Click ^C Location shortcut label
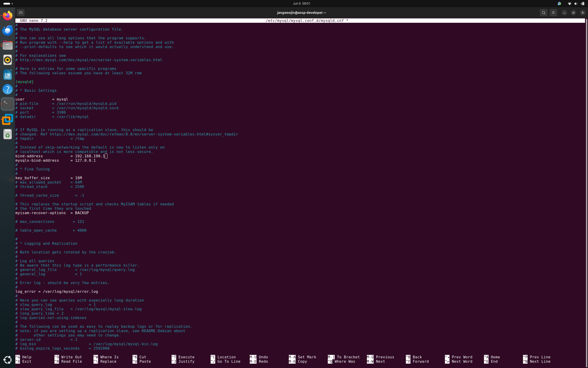This screenshot has height=368, width=588. click(223, 357)
